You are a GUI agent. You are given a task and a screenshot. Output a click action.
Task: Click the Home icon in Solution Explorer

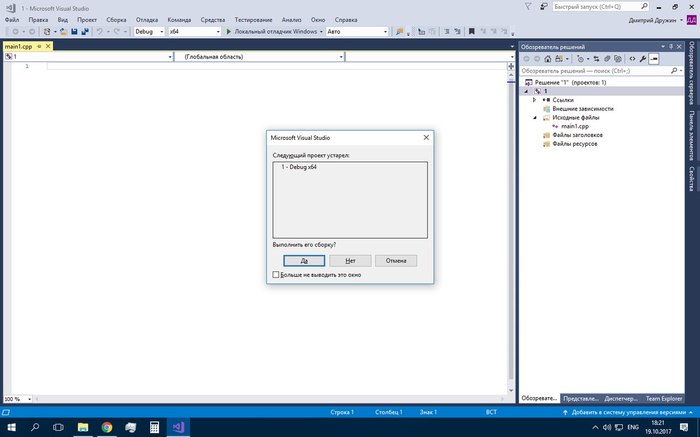click(x=547, y=59)
